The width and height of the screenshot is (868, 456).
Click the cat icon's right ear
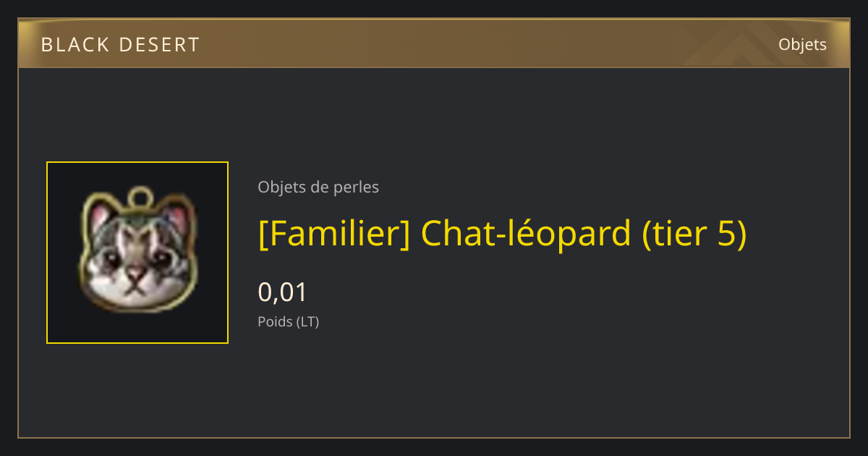pyautogui.click(x=177, y=216)
